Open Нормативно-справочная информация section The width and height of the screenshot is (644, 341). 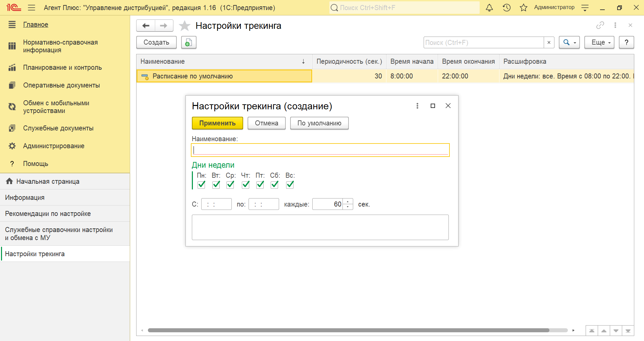coord(60,46)
